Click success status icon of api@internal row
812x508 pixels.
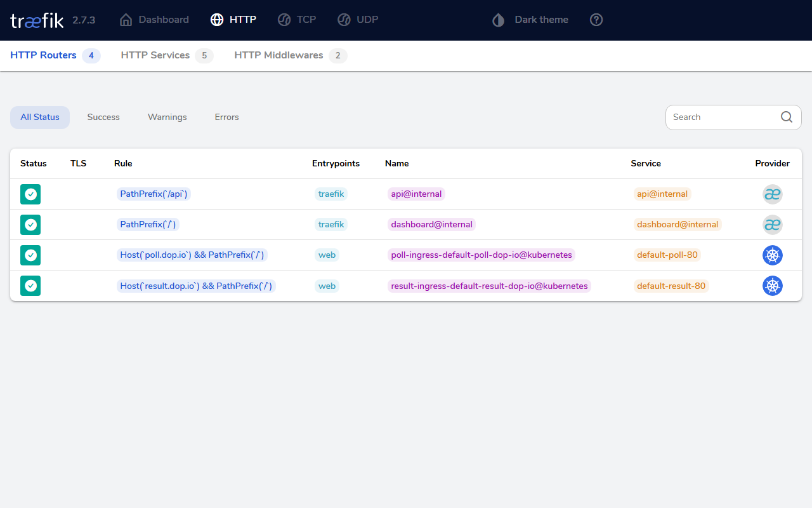(x=30, y=194)
